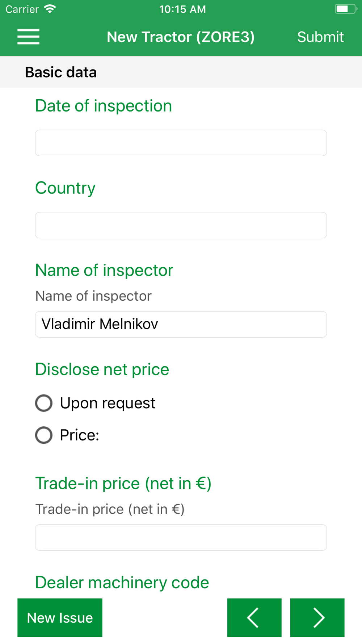Edit the Vladimir Melnikov inspector name field
This screenshot has height=644, width=362.
(181, 324)
